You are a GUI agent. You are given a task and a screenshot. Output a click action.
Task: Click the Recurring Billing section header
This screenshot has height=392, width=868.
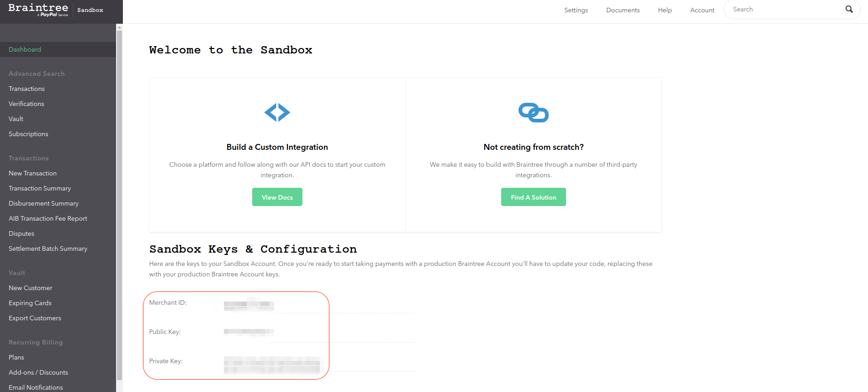tap(36, 342)
